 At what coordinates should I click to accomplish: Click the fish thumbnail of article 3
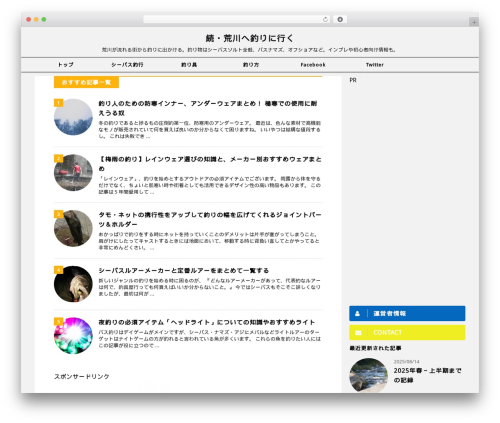(73, 228)
